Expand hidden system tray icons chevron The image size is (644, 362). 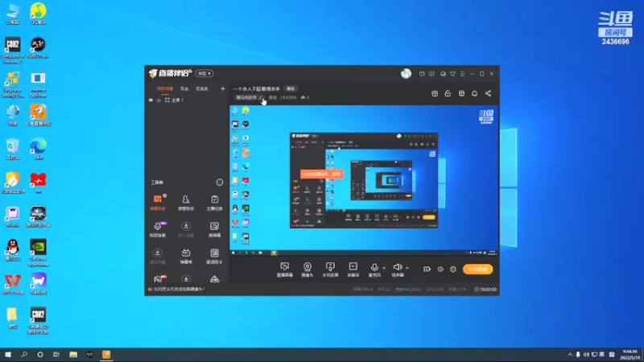[x=570, y=355]
